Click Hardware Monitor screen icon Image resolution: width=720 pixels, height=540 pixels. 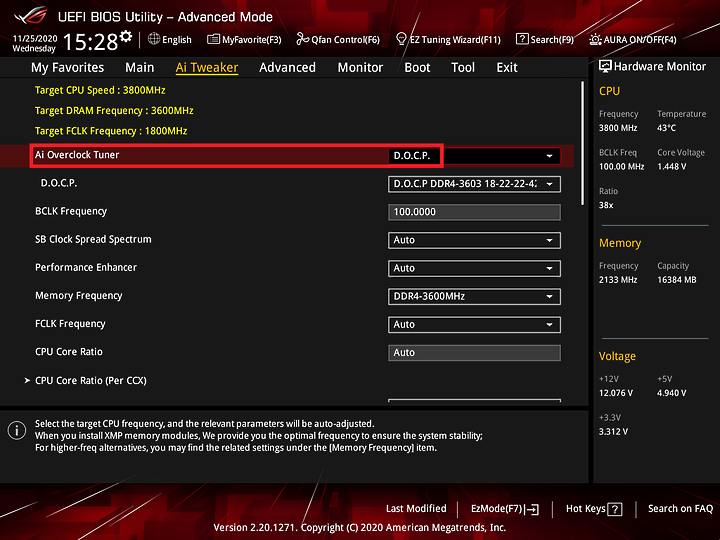tap(605, 67)
